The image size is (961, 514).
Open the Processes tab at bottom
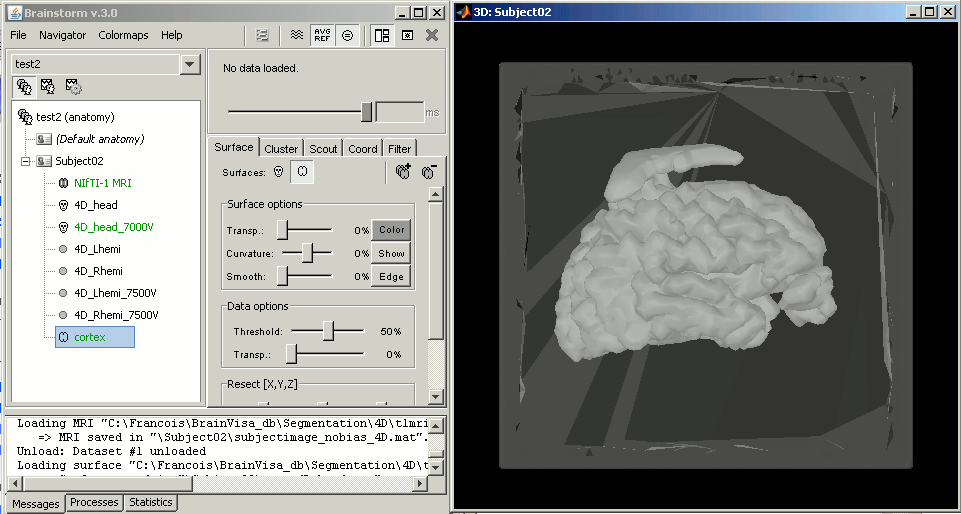click(95, 503)
